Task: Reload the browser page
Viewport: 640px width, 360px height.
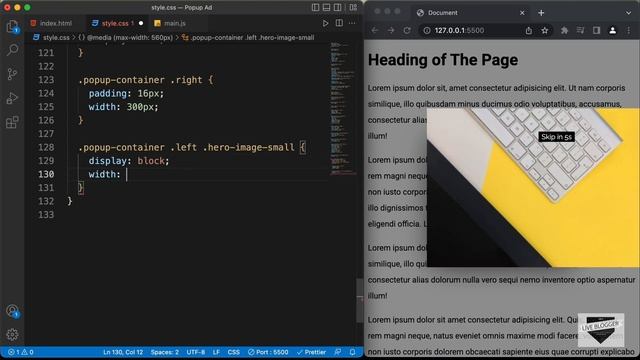Action: click(407, 30)
